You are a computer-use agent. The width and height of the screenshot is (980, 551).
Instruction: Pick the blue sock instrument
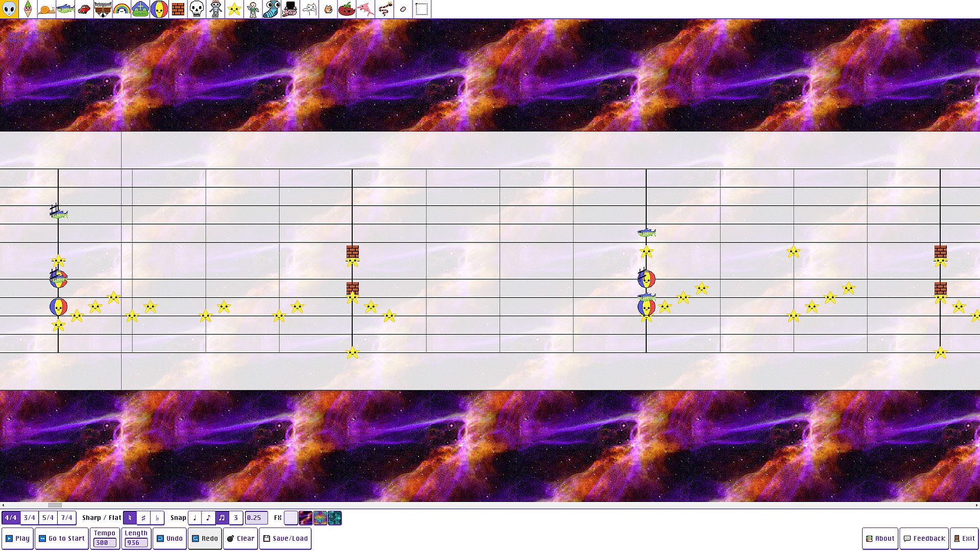point(272,9)
